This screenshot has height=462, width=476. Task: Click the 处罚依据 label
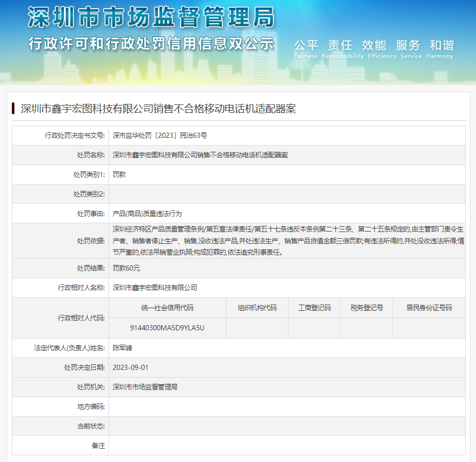pos(91,241)
